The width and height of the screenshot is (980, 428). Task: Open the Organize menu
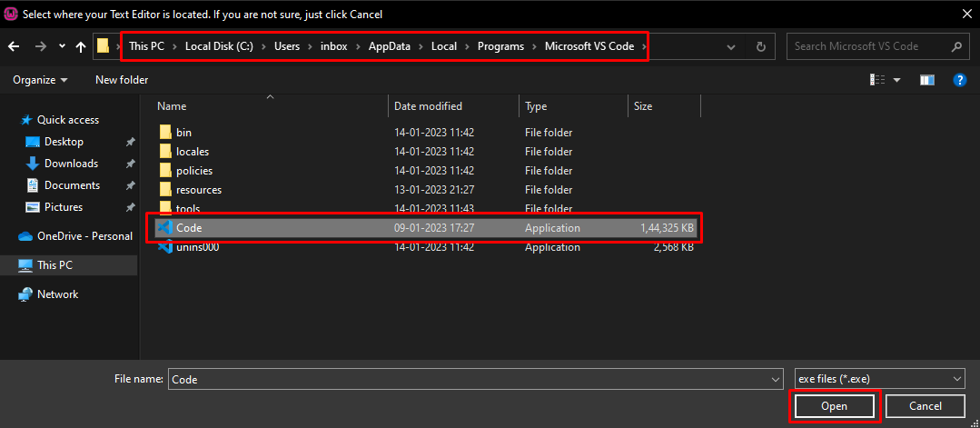point(40,79)
